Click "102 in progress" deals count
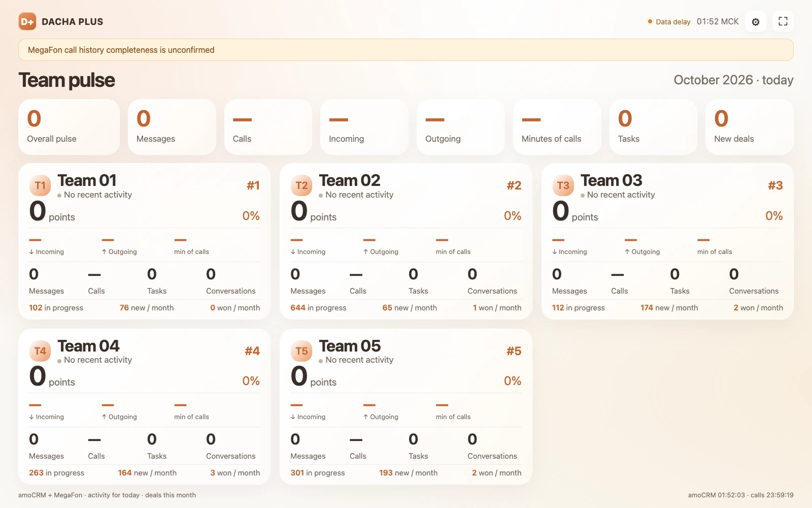The width and height of the screenshot is (812, 508). 56,308
